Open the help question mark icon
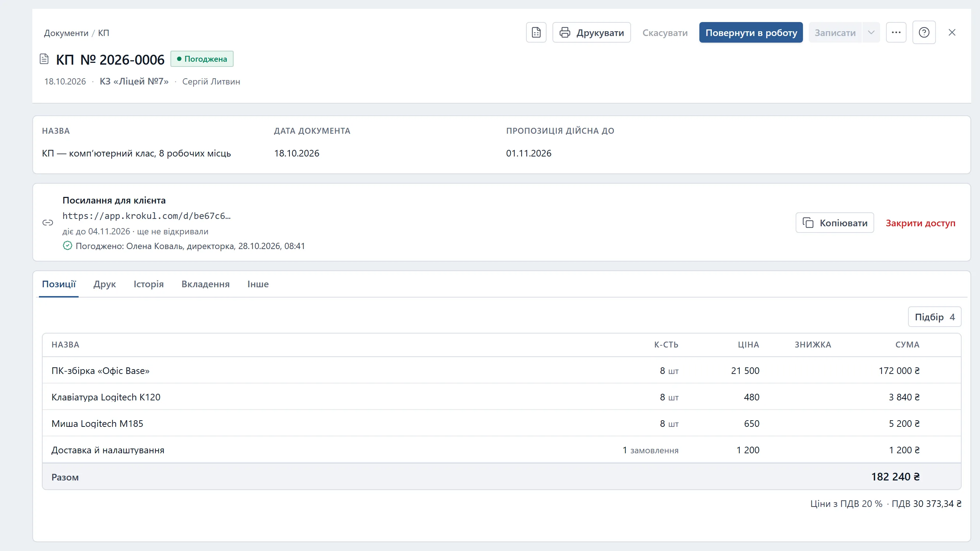This screenshot has height=551, width=980. tap(924, 33)
